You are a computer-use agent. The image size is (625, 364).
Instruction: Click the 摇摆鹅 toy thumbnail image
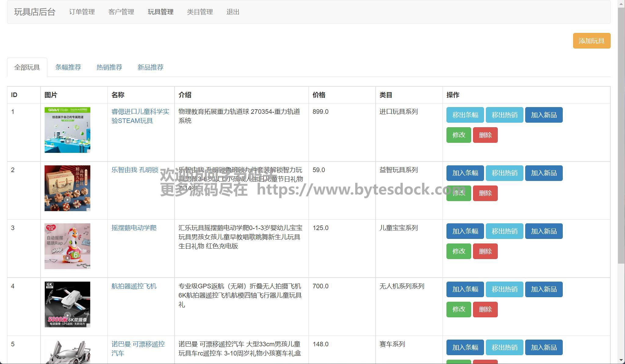pyautogui.click(x=67, y=246)
